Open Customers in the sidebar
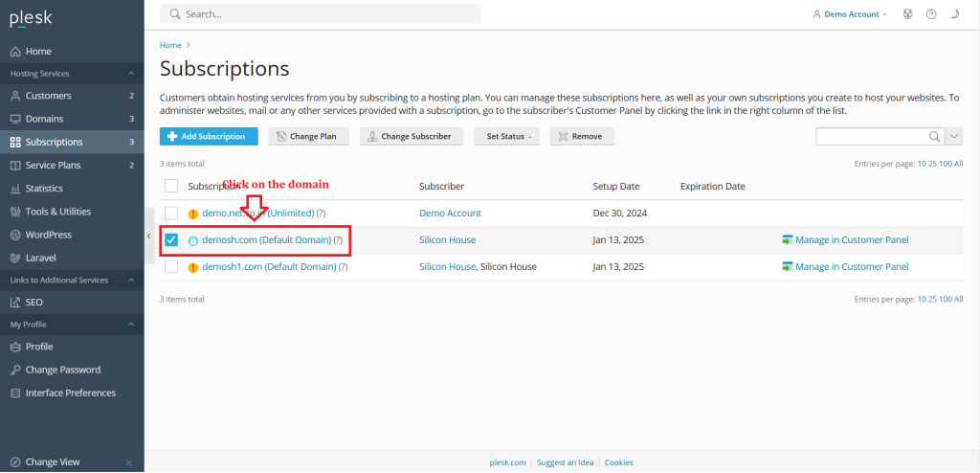The height and width of the screenshot is (473, 980). (72, 96)
